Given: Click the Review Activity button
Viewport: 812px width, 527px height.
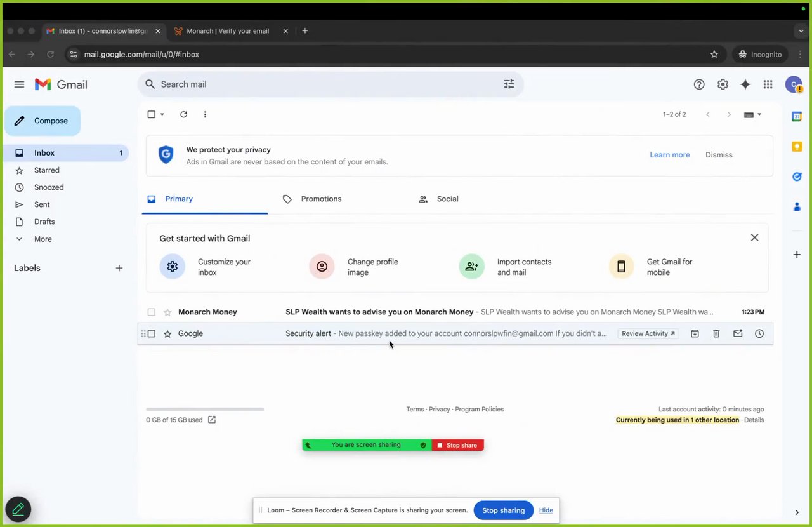Looking at the screenshot, I should (x=648, y=333).
